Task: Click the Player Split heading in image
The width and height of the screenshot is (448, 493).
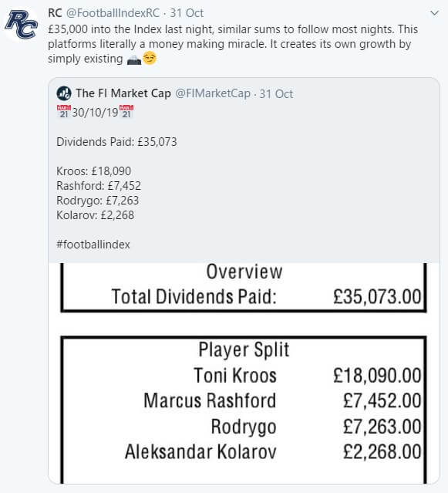Action: click(244, 349)
